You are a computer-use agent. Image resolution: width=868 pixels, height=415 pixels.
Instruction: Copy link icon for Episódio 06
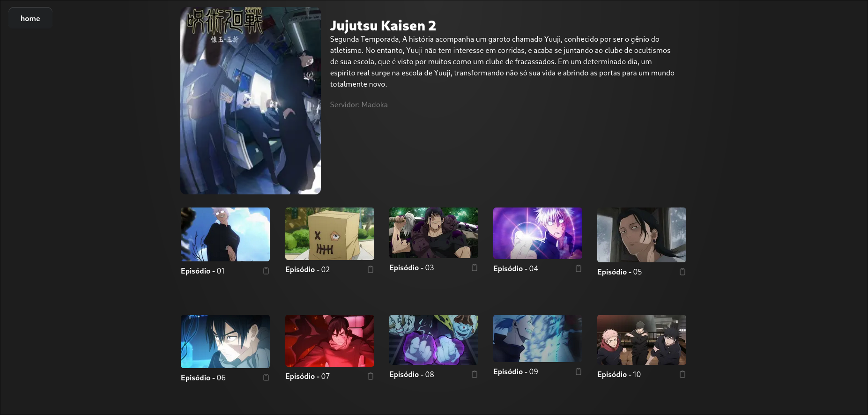[266, 378]
